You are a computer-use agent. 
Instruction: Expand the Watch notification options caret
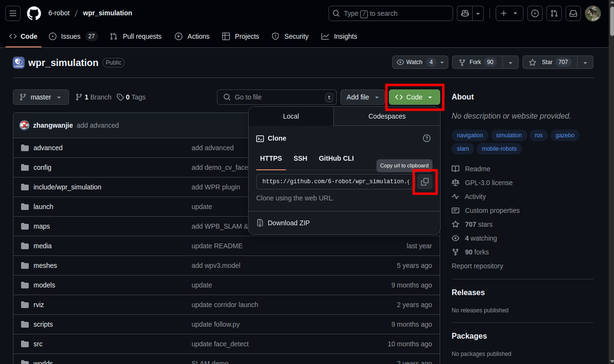[x=443, y=62]
